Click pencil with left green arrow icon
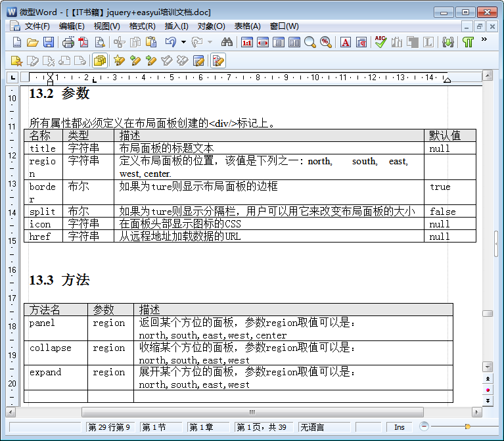504x441 pixels. (135, 60)
